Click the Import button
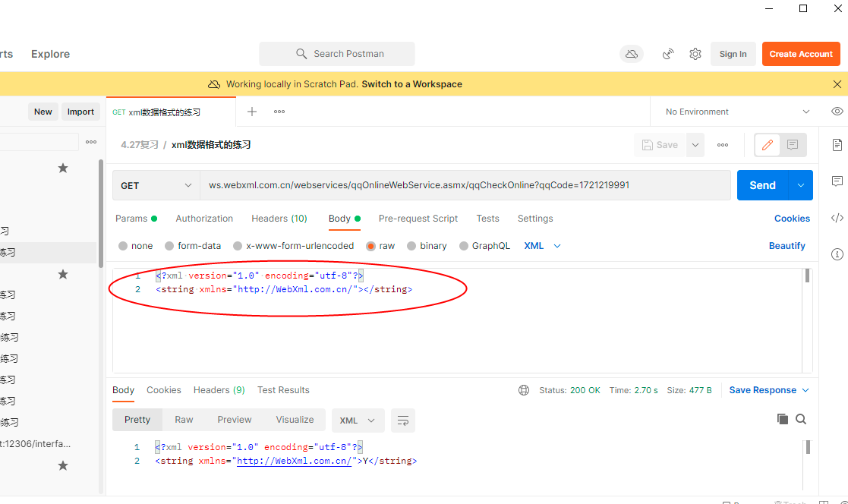This screenshot has width=848, height=504. click(80, 112)
